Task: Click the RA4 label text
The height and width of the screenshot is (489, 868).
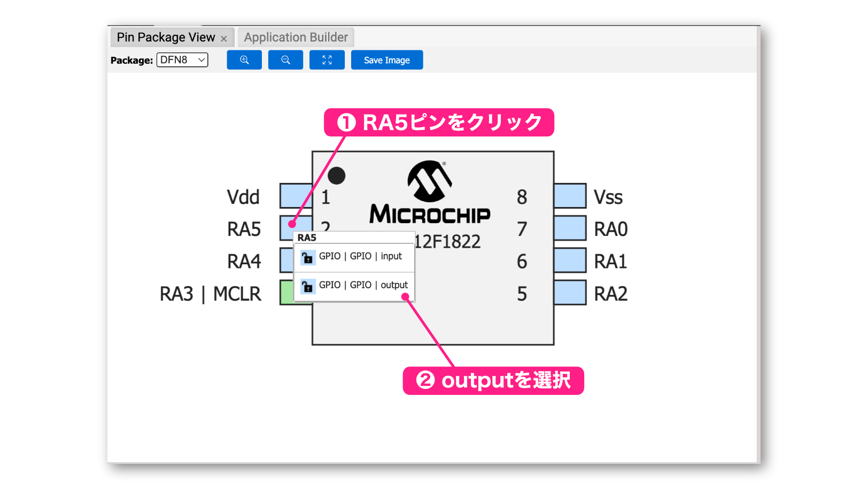Action: point(244,261)
